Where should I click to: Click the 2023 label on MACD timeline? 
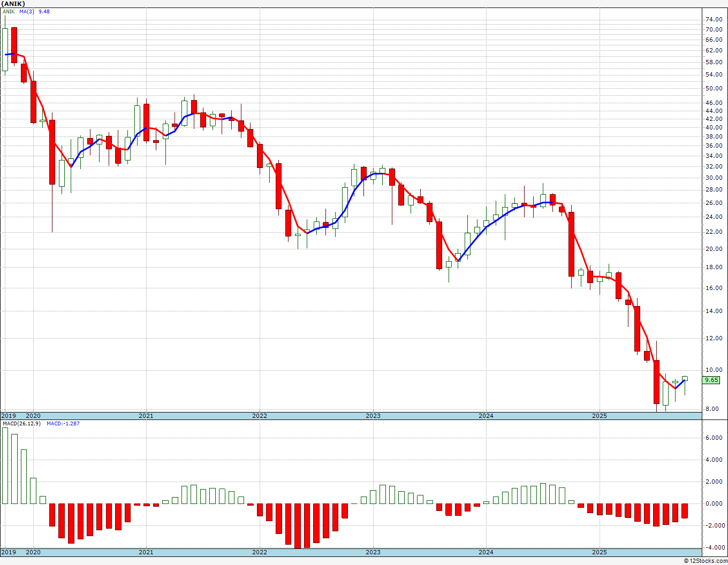coord(373,552)
